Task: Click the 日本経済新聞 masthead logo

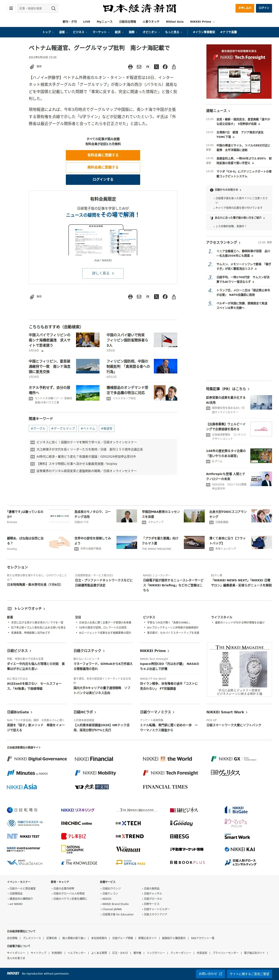Action: coord(139,8)
